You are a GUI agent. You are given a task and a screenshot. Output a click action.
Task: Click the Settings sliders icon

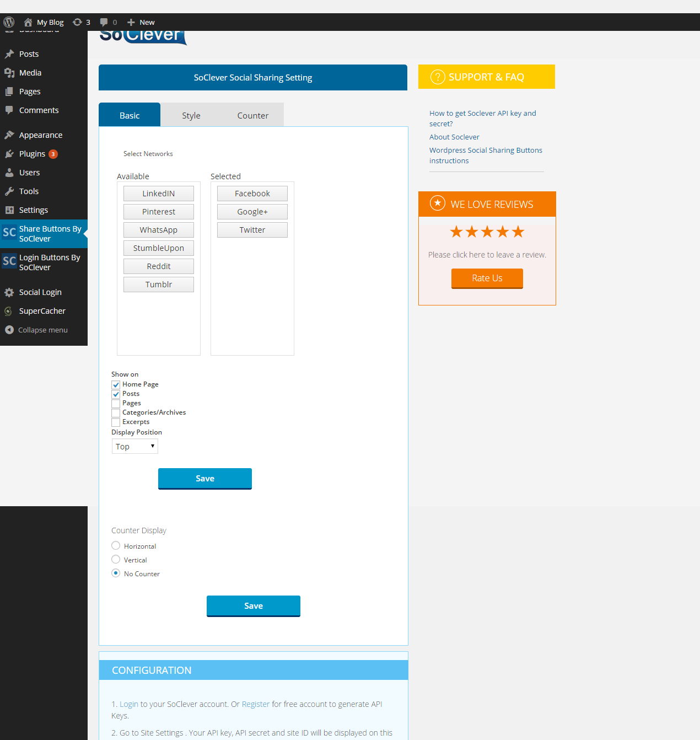[9, 210]
